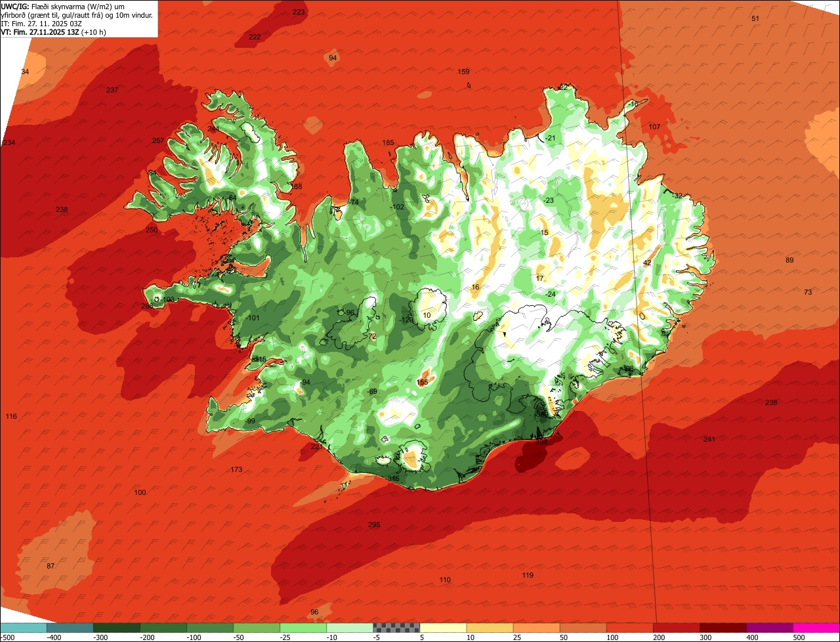The height and width of the screenshot is (642, 840).
Task: Pick the 51 value in the northeast sea
Action: pos(755,18)
